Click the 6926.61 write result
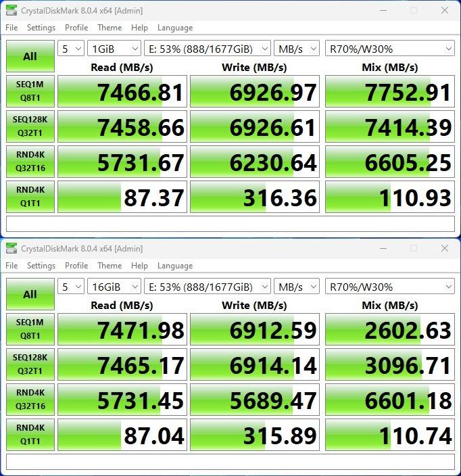Image resolution: width=461 pixels, height=476 pixels. click(255, 126)
